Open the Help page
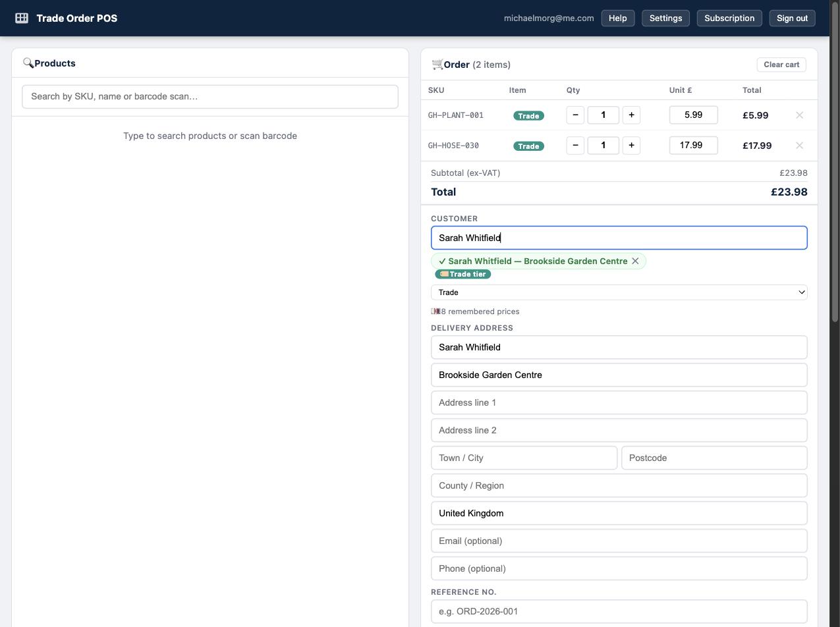840x627 pixels. pyautogui.click(x=618, y=18)
